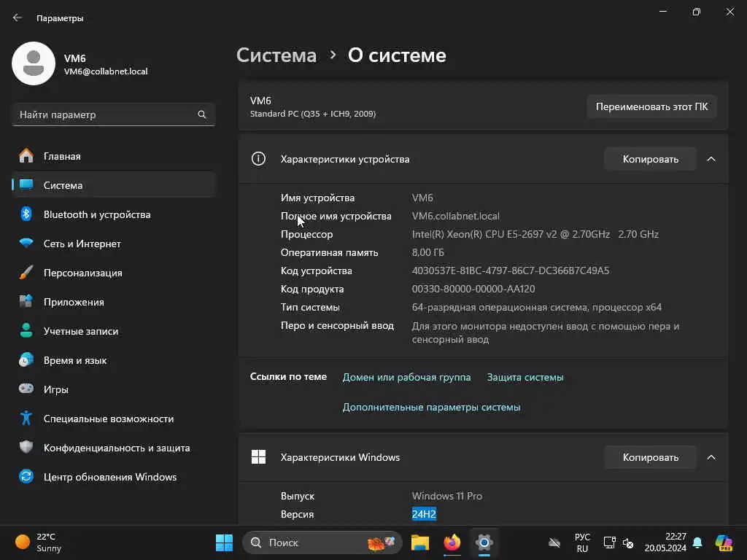Click the search magnifier in Найти параметр
The width and height of the screenshot is (747, 560).
201,114
